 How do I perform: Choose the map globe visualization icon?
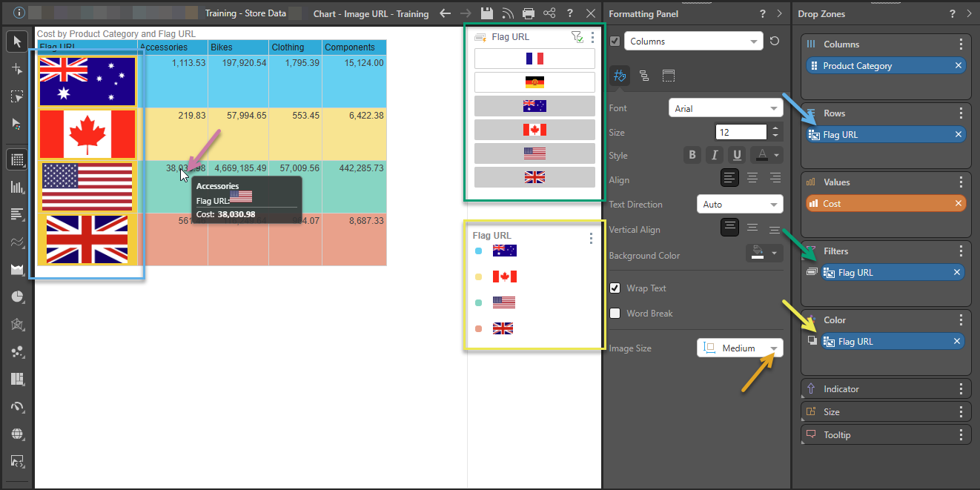17,434
